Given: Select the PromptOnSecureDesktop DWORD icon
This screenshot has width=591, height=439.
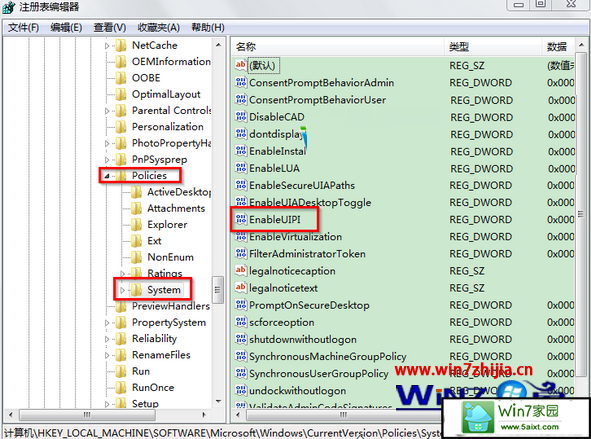Looking at the screenshot, I should pos(241,304).
